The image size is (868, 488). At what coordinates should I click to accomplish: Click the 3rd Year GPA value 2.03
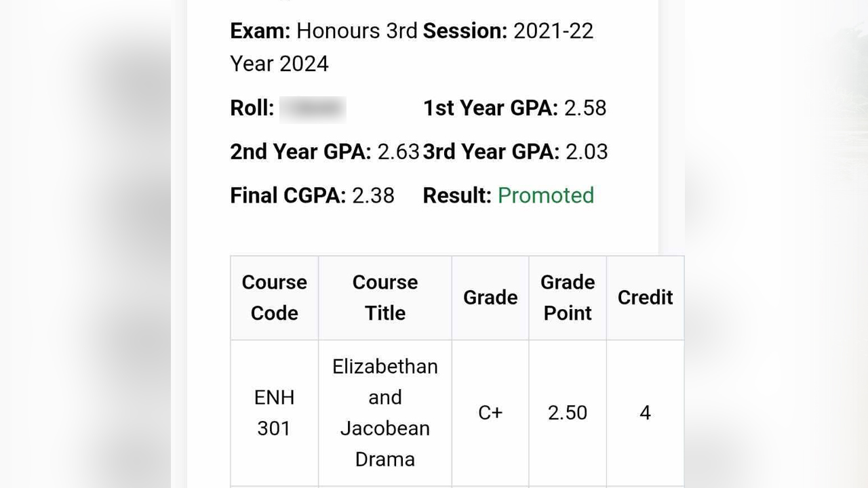587,152
